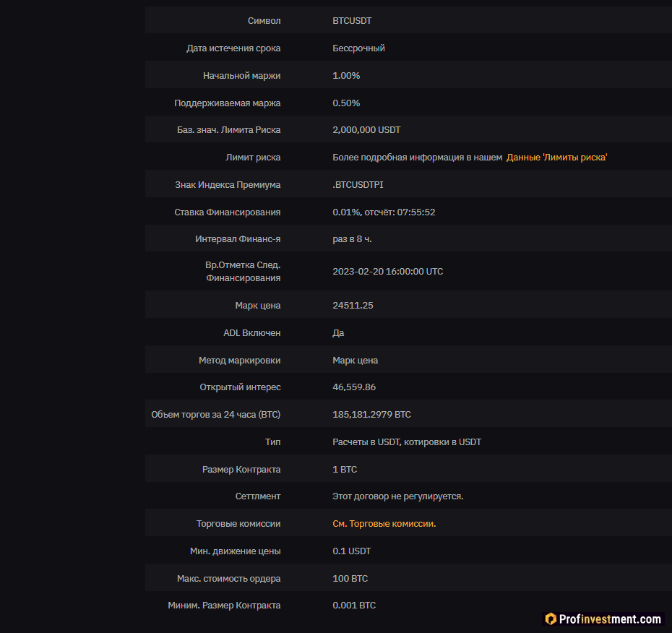
Task: Open the 'Лимиты риска' data link
Action: pos(556,158)
